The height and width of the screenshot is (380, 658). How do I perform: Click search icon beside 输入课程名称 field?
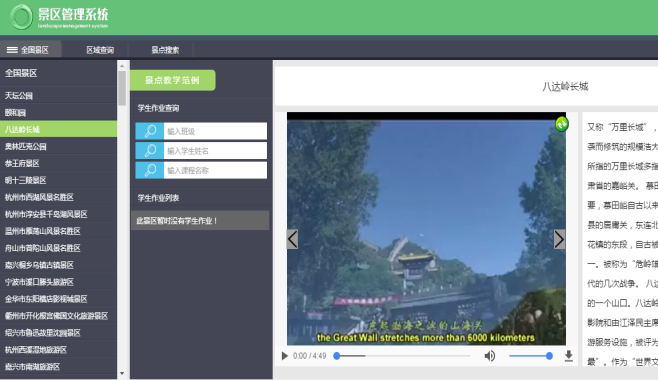click(150, 170)
